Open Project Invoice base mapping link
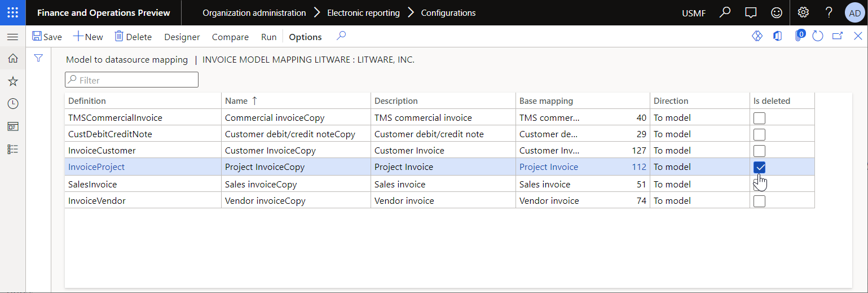The width and height of the screenshot is (868, 293). click(548, 167)
